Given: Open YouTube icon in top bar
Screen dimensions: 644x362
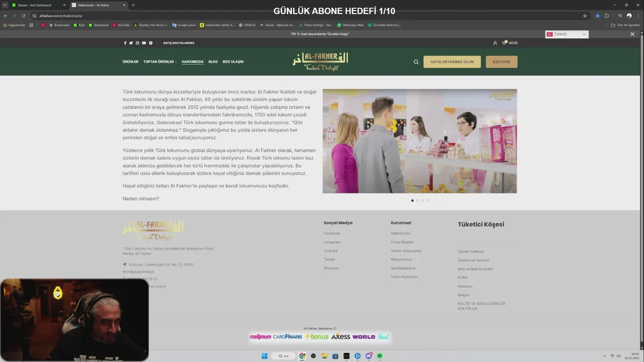Looking at the screenshot, I should (x=144, y=43).
